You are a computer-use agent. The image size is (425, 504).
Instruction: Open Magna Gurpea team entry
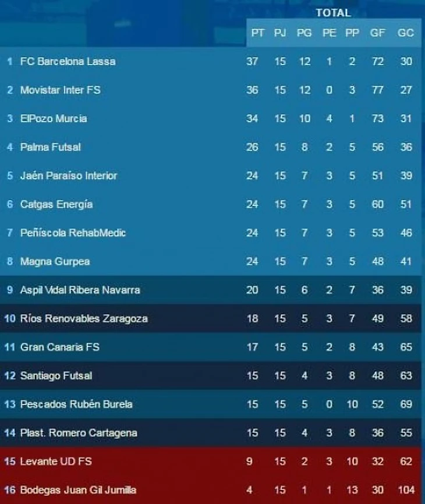coord(55,261)
